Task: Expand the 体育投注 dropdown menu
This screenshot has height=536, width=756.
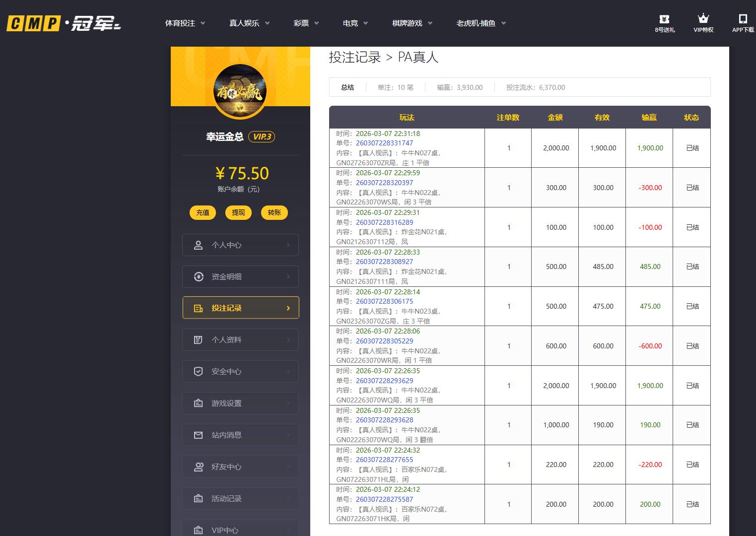Action: click(x=185, y=23)
